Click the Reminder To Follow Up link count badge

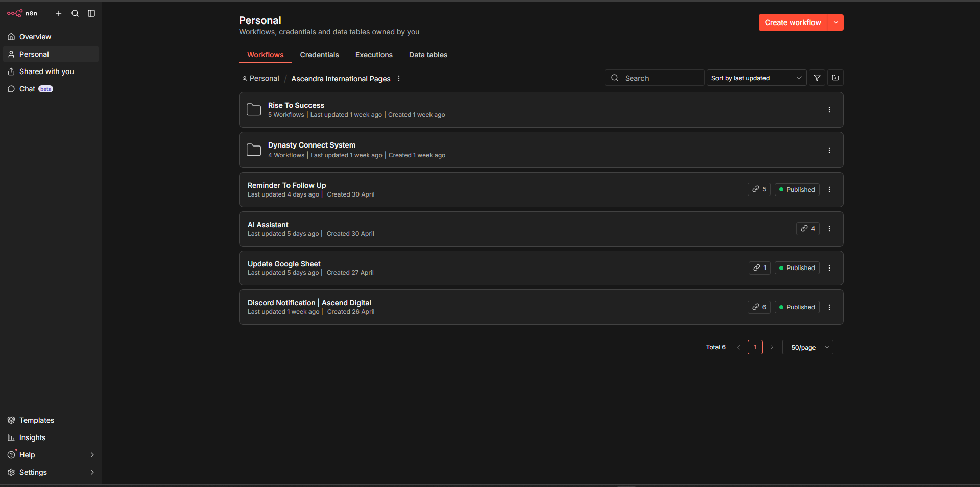pyautogui.click(x=759, y=189)
